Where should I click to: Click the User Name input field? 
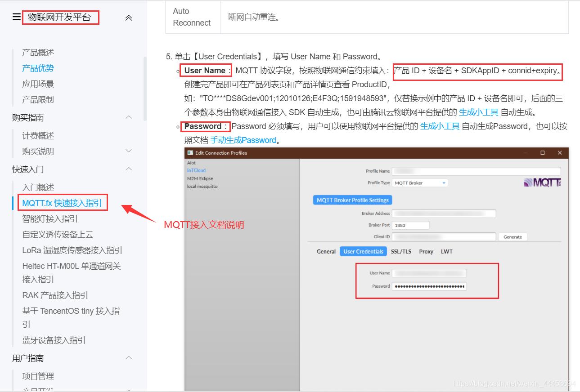coord(429,273)
